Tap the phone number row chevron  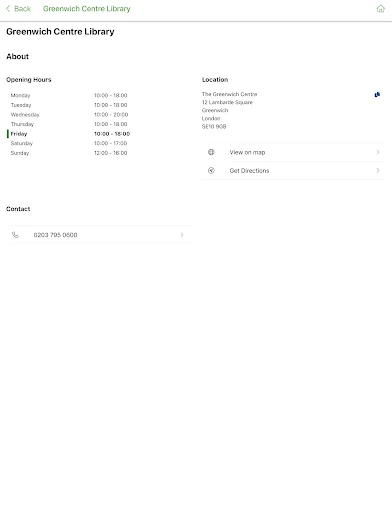pyautogui.click(x=182, y=235)
